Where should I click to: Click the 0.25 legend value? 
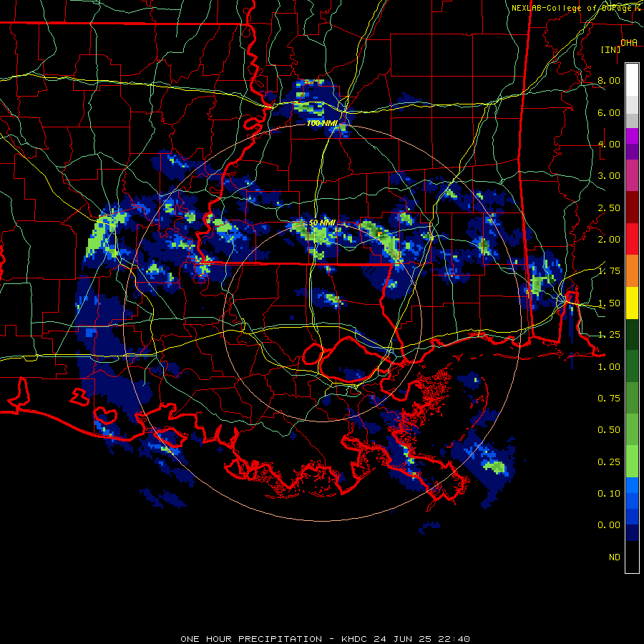(609, 462)
